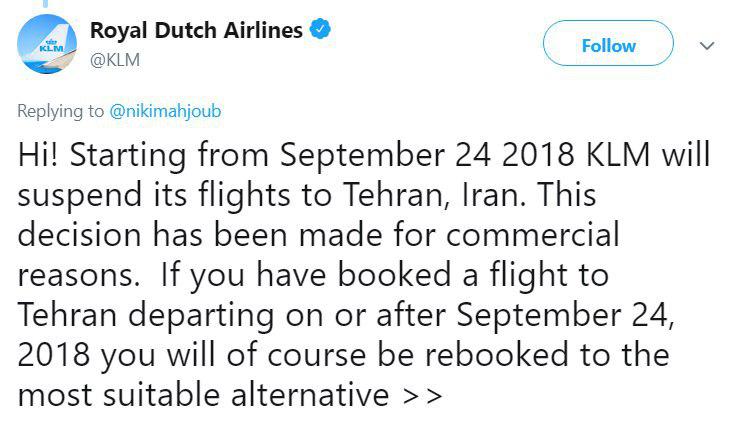Open the @nikimahjoub profile link
The width and height of the screenshot is (733, 421).
165,111
